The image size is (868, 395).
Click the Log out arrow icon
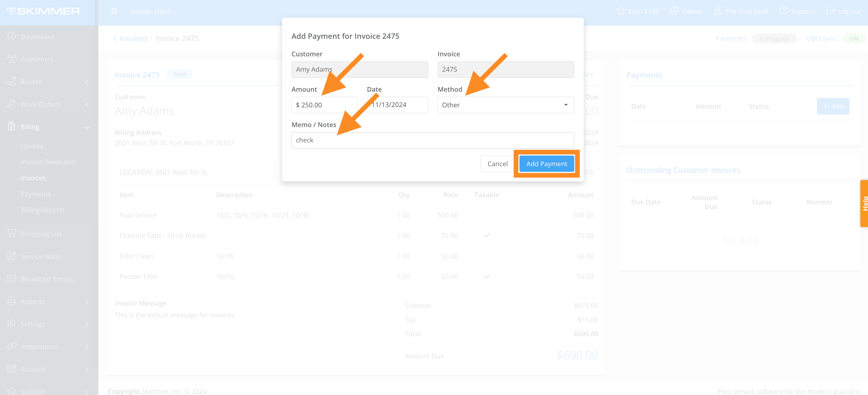click(x=831, y=11)
